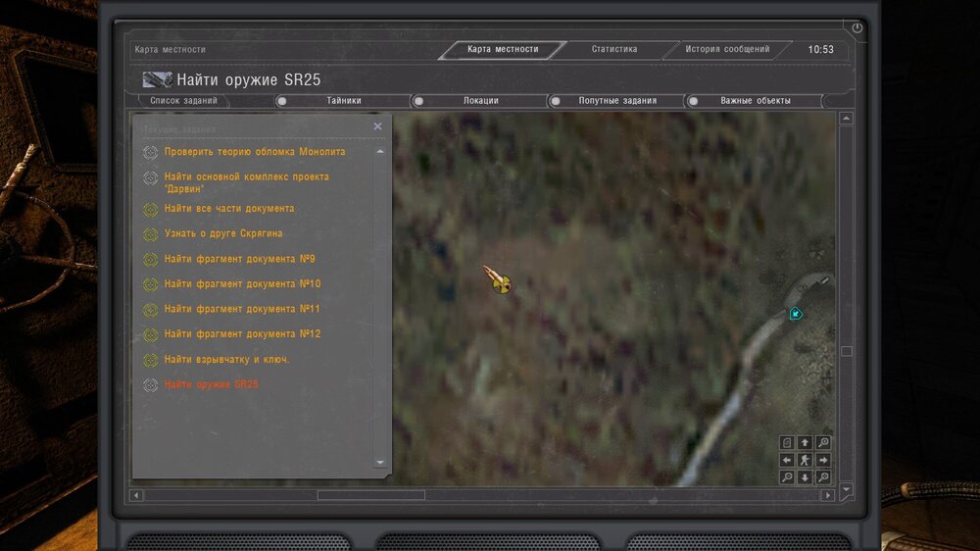Viewport: 980px width, 551px height.
Task: Switch to the Карта местности tab
Action: pos(503,49)
